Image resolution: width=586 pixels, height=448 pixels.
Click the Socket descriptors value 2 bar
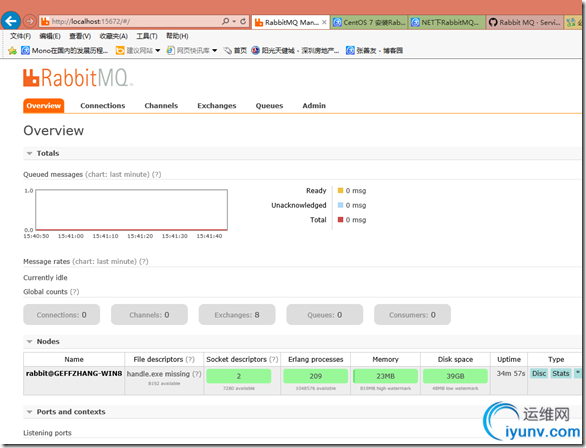pos(238,376)
